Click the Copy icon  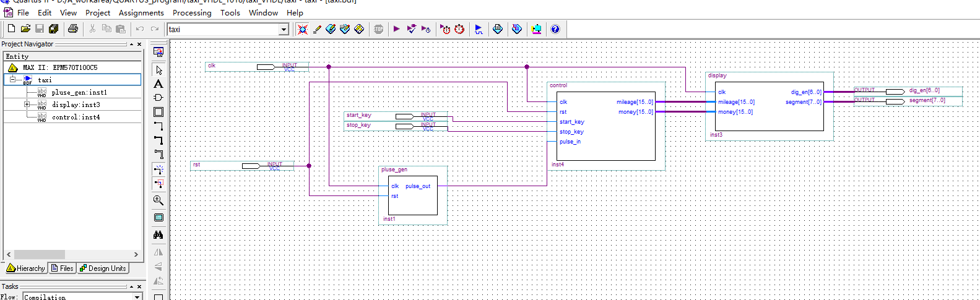106,28
